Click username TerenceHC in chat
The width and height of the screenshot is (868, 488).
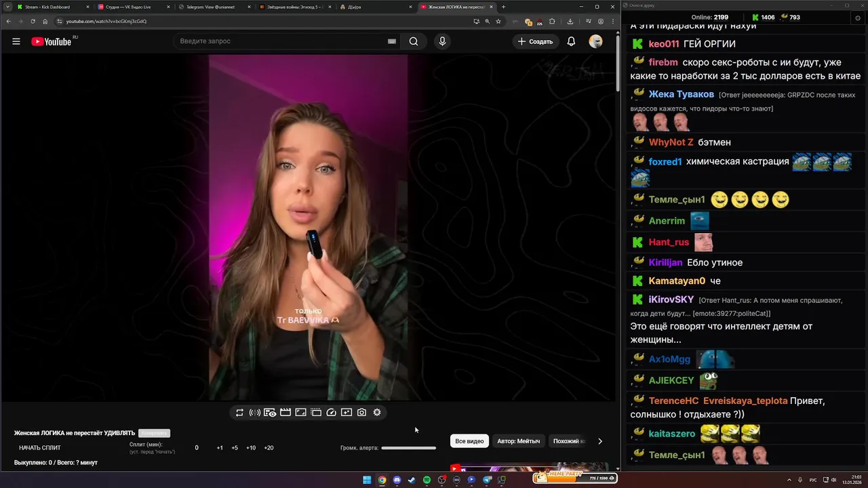(x=673, y=401)
